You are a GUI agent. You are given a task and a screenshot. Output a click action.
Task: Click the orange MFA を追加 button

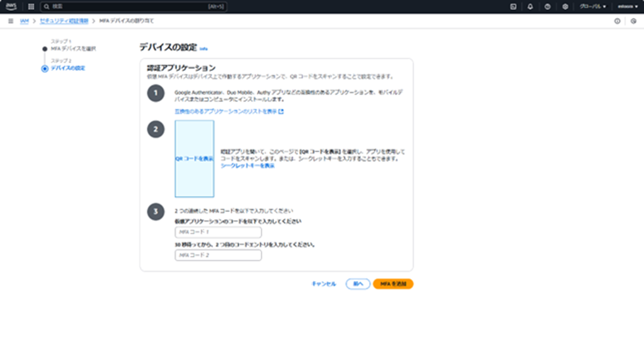[393, 284]
